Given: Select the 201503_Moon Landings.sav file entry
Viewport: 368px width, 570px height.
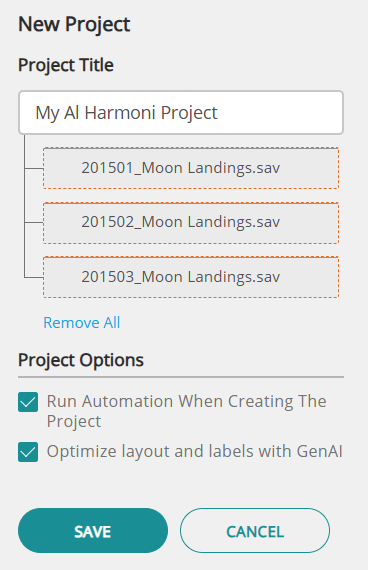Looking at the screenshot, I should (191, 277).
